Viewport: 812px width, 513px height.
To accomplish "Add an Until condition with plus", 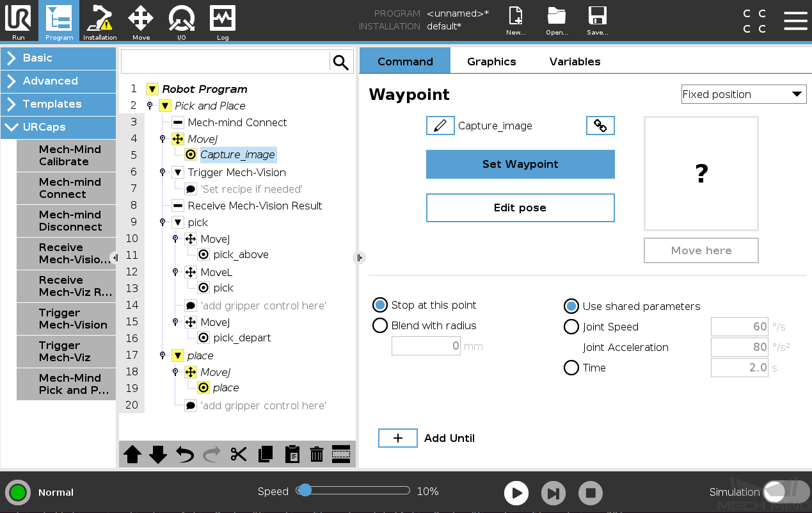I will click(397, 438).
